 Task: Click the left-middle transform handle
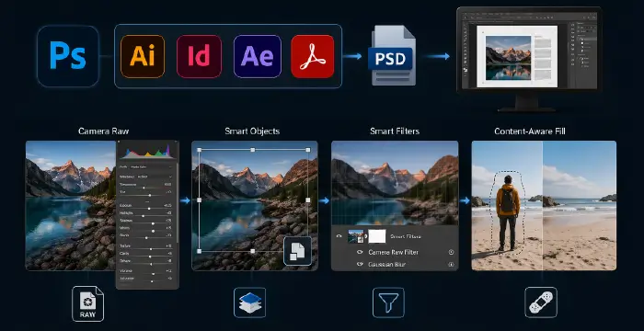tap(200, 200)
